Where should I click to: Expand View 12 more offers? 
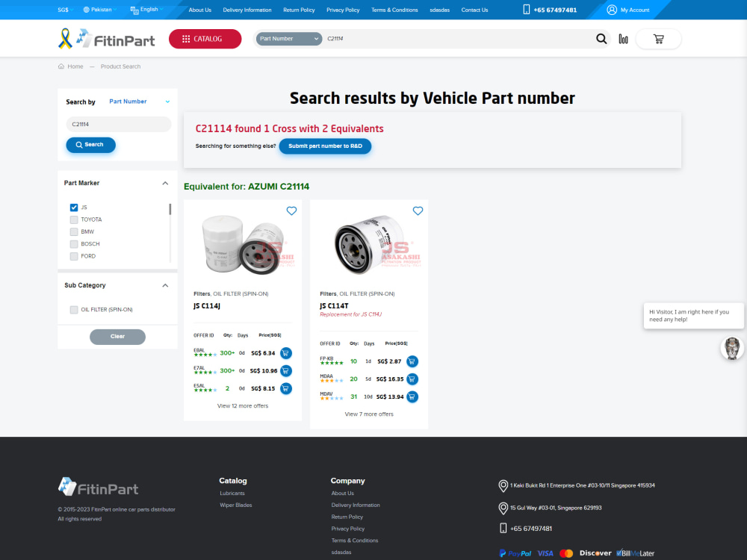[243, 405]
